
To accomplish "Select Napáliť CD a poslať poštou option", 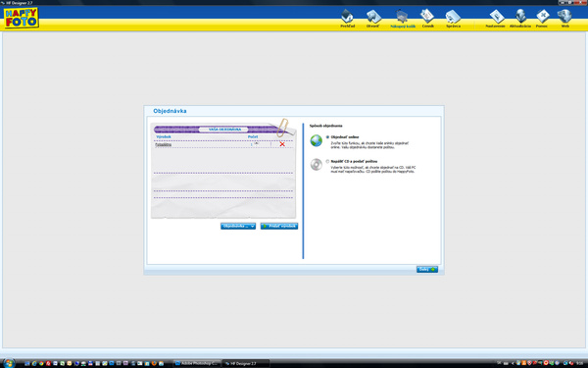I will [327, 162].
